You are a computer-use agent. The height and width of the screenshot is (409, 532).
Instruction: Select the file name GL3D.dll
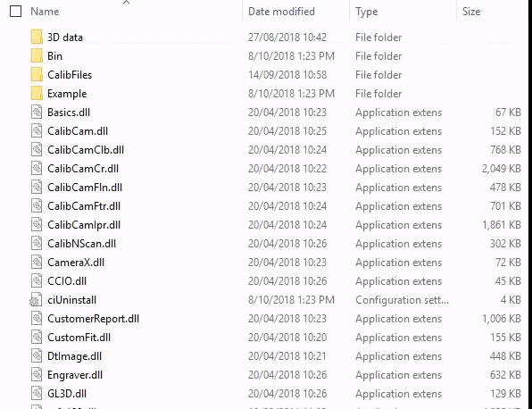tap(67, 394)
